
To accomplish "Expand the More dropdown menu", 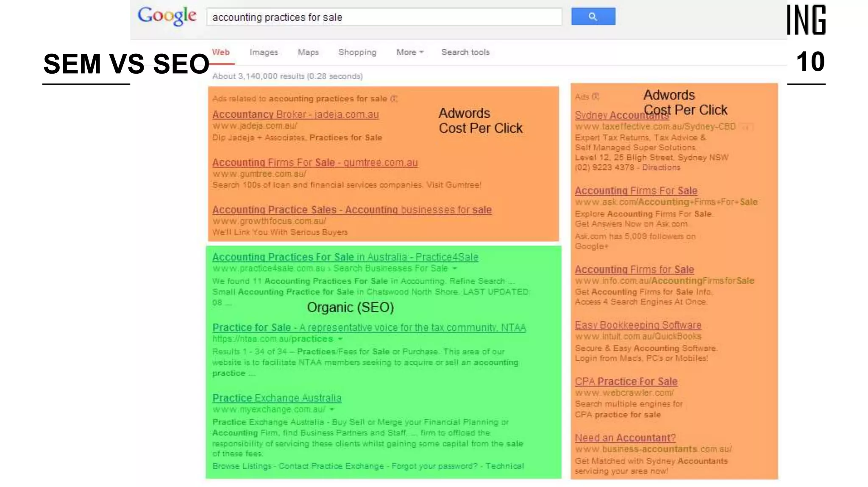I will 410,52.
